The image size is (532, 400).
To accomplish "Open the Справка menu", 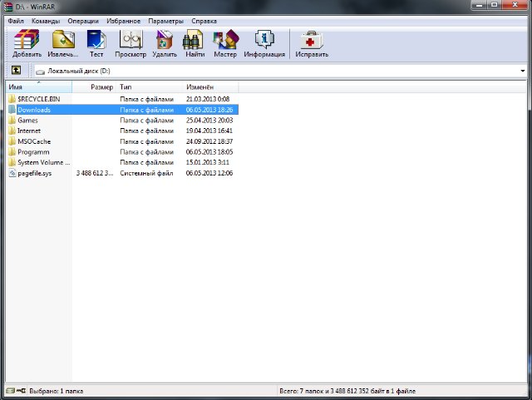I will click(204, 21).
